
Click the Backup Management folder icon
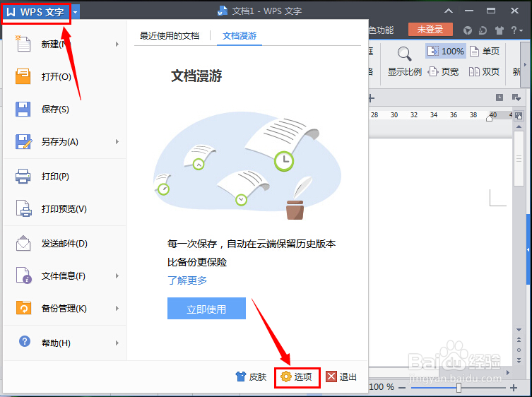[x=23, y=308]
